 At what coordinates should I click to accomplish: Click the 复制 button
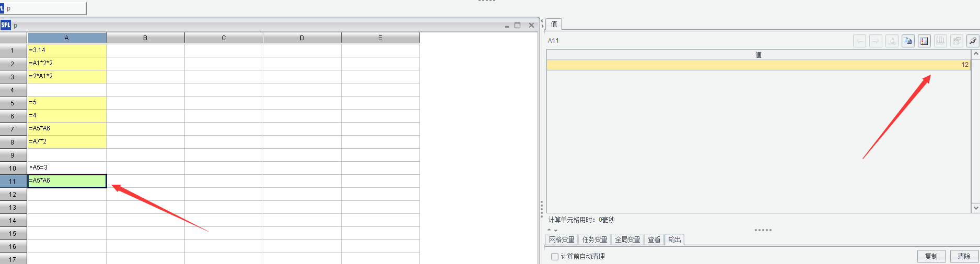pos(931,256)
